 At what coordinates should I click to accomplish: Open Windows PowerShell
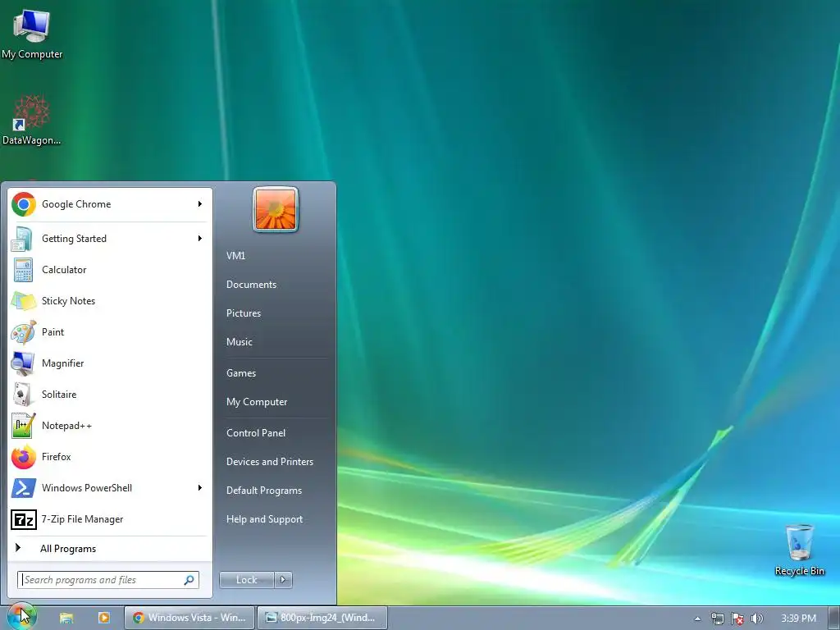coord(110,487)
